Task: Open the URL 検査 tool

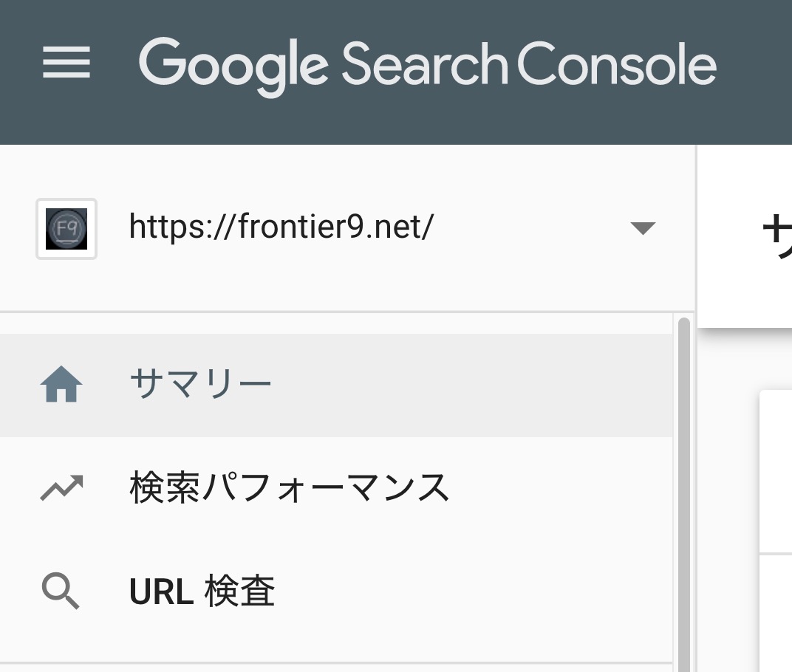Action: pyautogui.click(x=336, y=592)
